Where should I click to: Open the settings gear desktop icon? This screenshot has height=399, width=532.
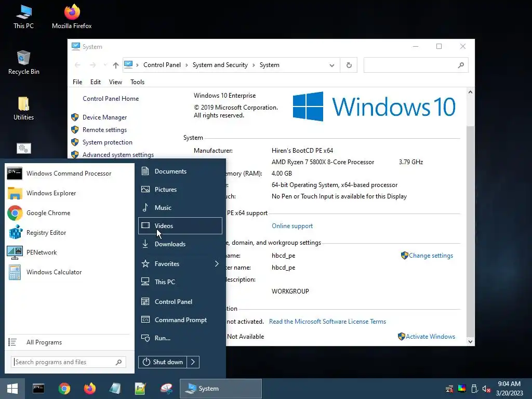point(23,148)
